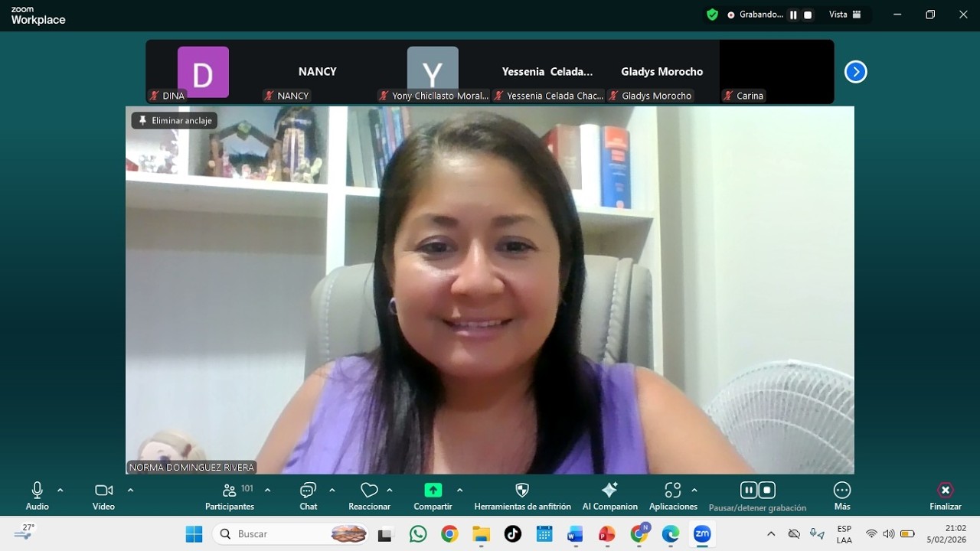The height and width of the screenshot is (551, 980).
Task: Click the red Finalizar meeting button
Action: click(946, 496)
